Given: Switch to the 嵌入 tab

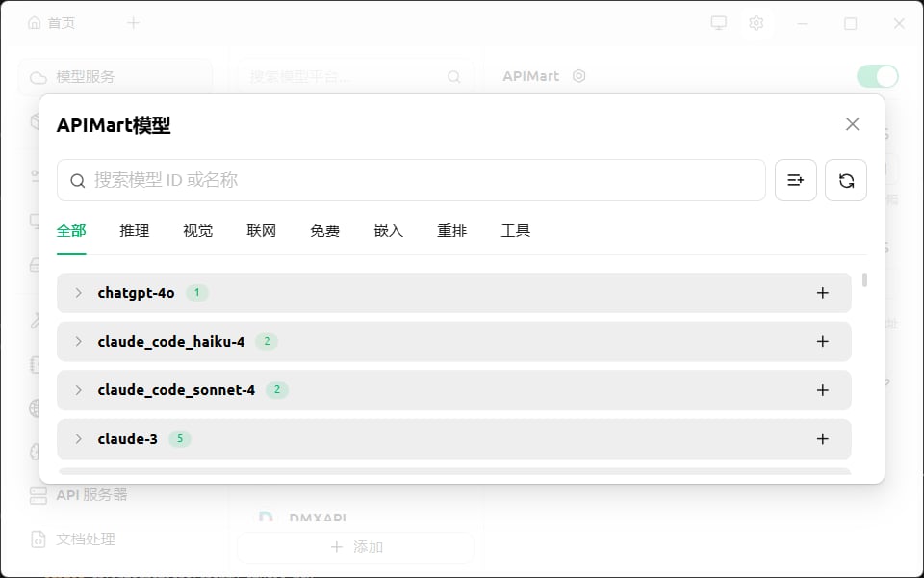Looking at the screenshot, I should 388,230.
